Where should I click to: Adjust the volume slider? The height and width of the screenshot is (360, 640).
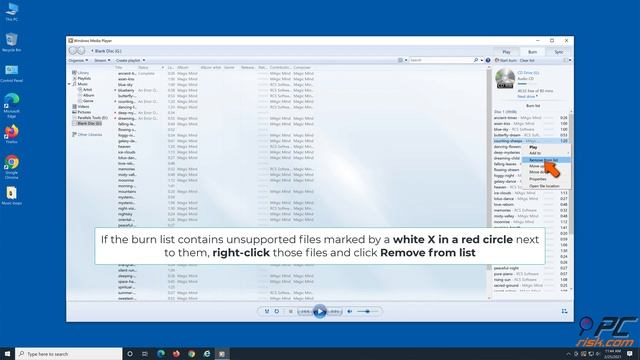tap(367, 311)
